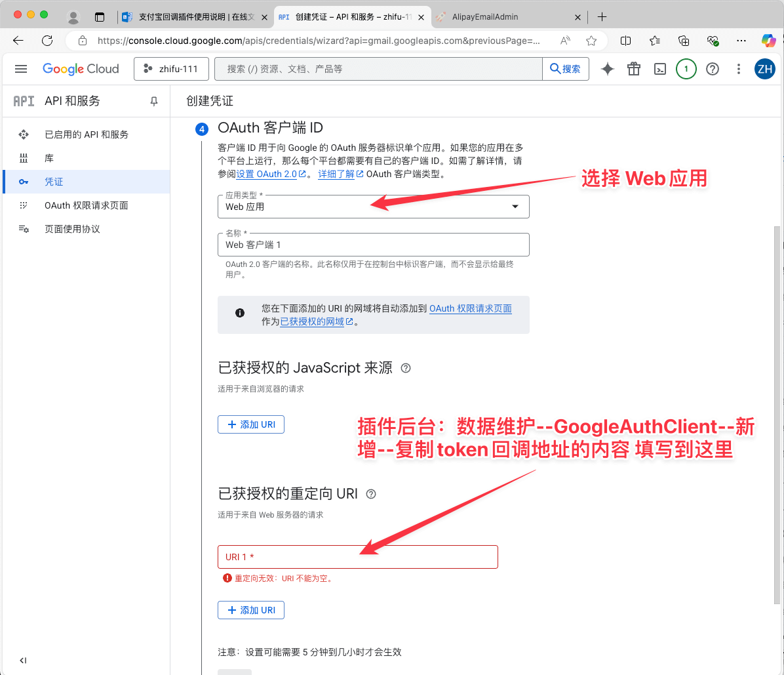Add page to favorites with star icon
The width and height of the screenshot is (784, 675).
591,41
